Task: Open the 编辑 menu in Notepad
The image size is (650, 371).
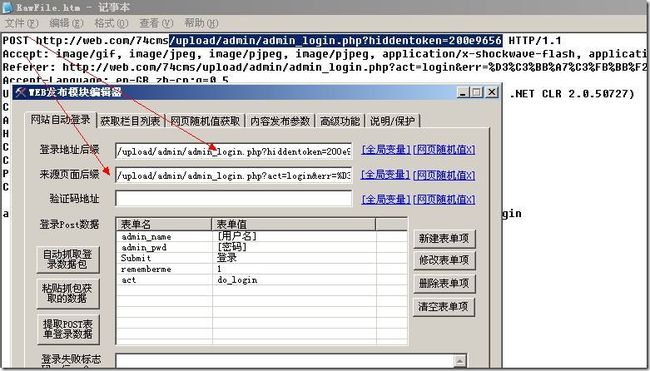Action: (66, 23)
